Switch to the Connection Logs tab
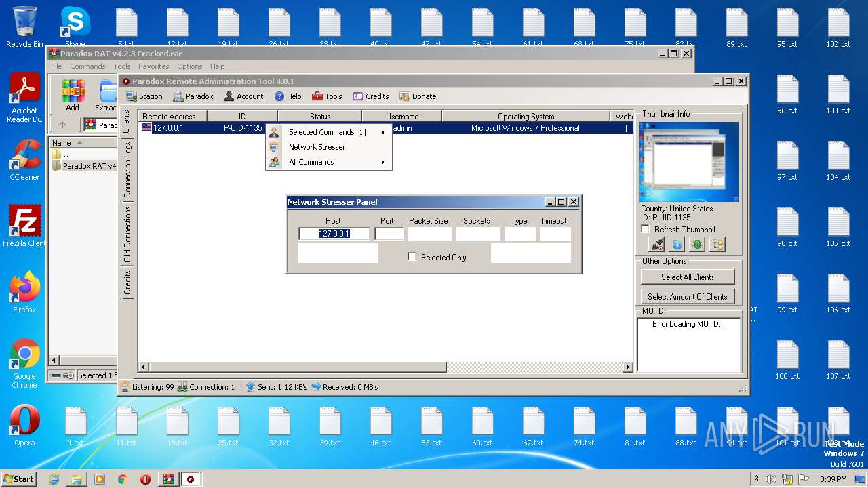This screenshot has height=488, width=868. (127, 169)
